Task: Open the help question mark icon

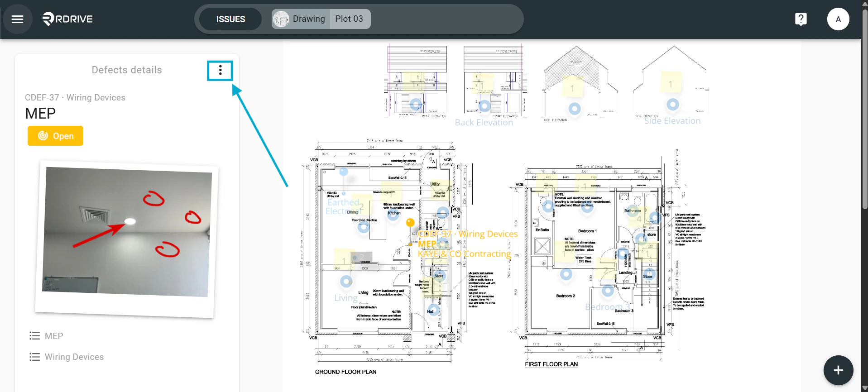Action: point(801,19)
